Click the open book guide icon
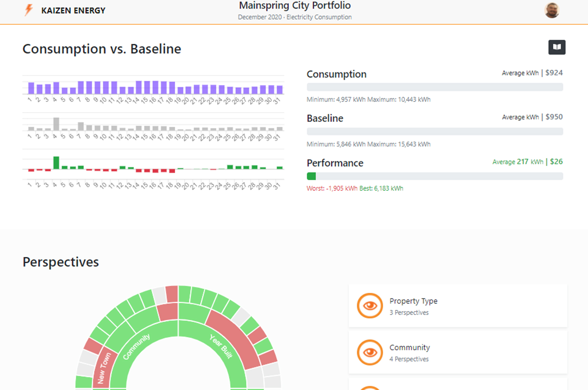588x390 pixels. [556, 47]
